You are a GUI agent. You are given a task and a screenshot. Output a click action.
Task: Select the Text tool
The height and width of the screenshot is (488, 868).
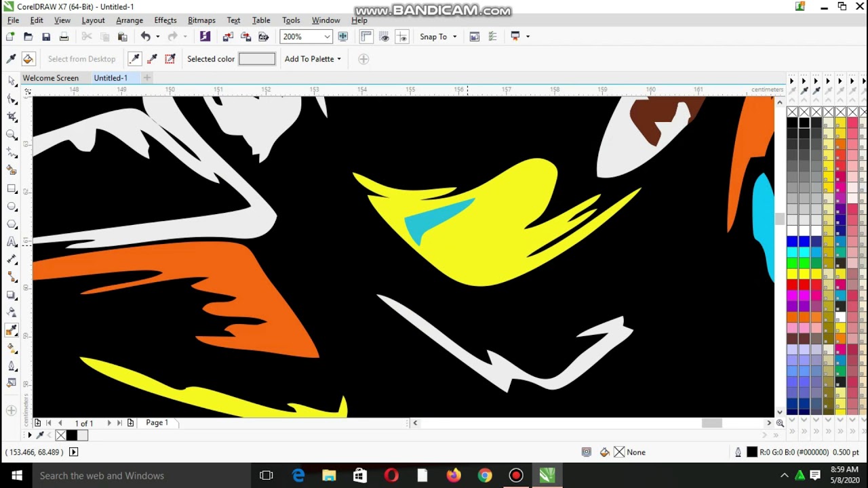(12, 242)
